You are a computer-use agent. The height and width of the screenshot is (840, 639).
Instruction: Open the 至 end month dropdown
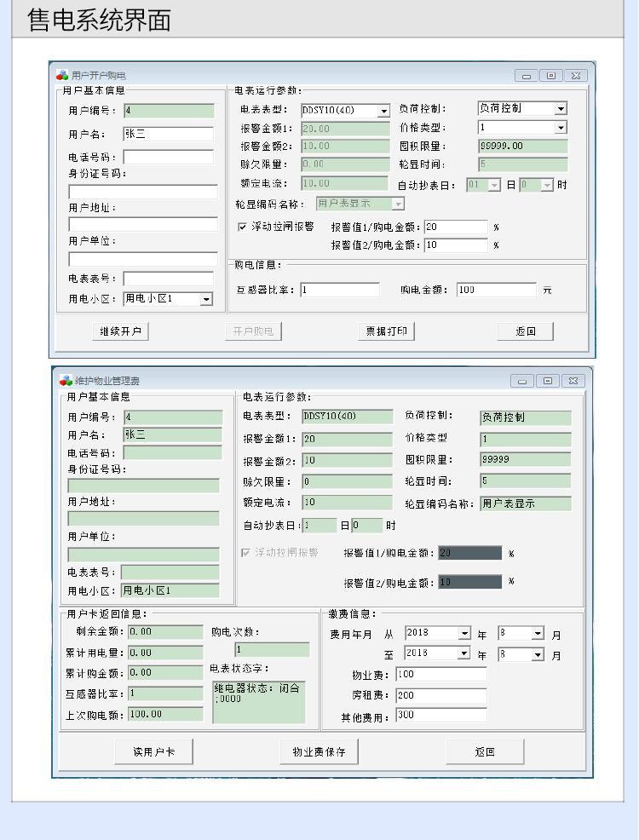point(538,654)
